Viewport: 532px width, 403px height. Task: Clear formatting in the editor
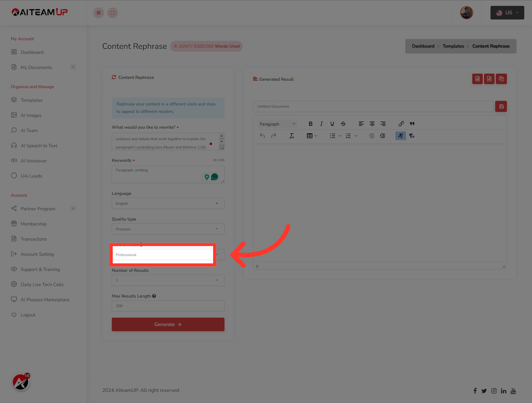pos(292,136)
